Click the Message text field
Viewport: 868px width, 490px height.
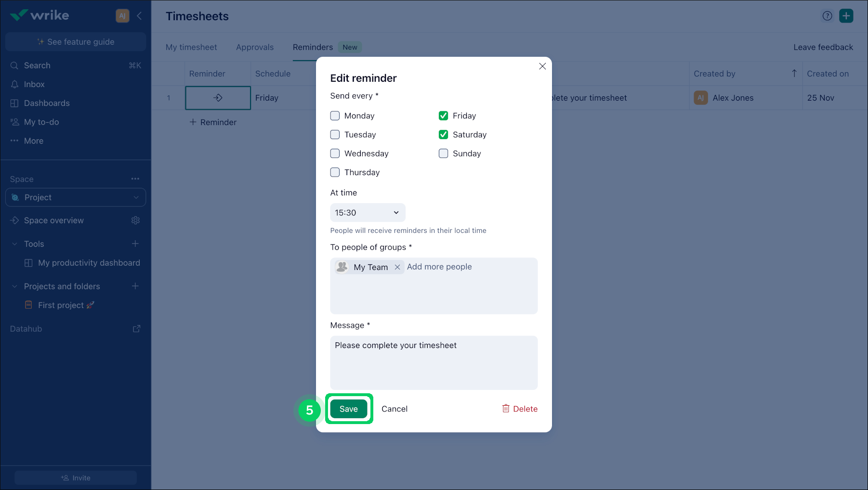[434, 362]
